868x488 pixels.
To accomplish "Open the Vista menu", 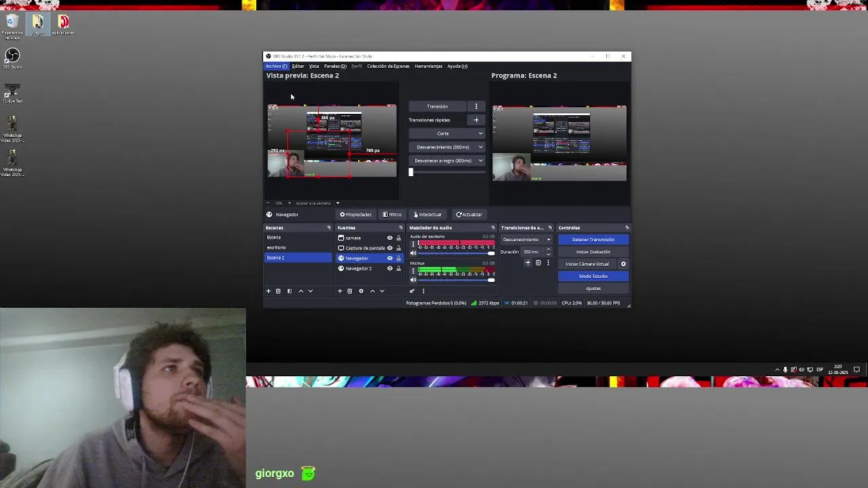I will coord(314,66).
